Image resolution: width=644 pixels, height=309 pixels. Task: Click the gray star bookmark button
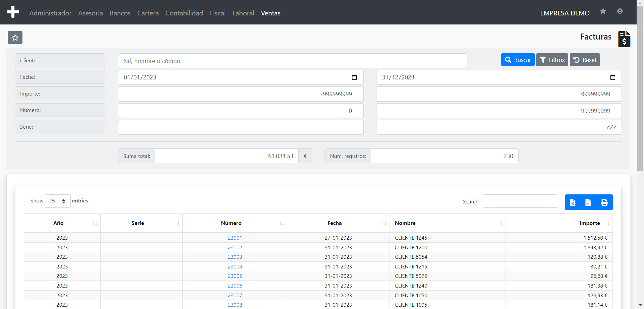point(15,38)
